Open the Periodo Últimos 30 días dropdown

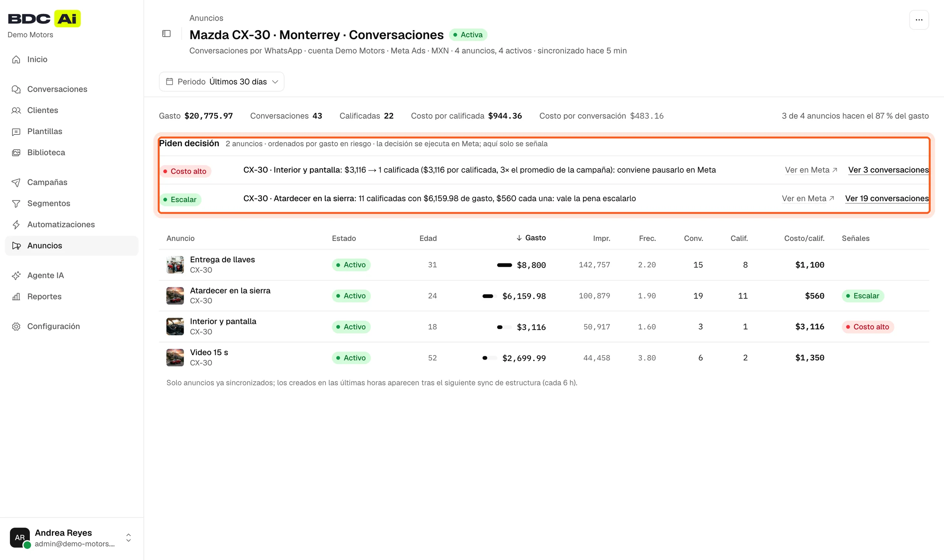222,82
